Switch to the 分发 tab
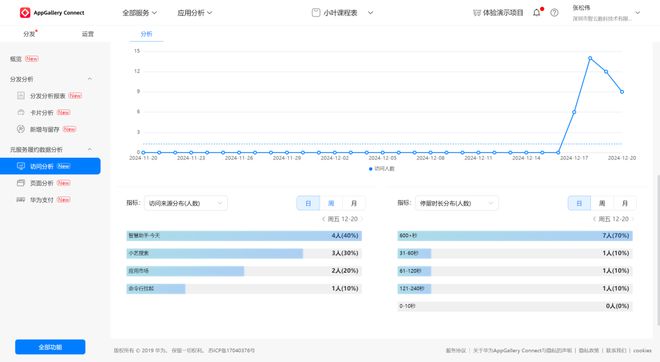 [29, 34]
